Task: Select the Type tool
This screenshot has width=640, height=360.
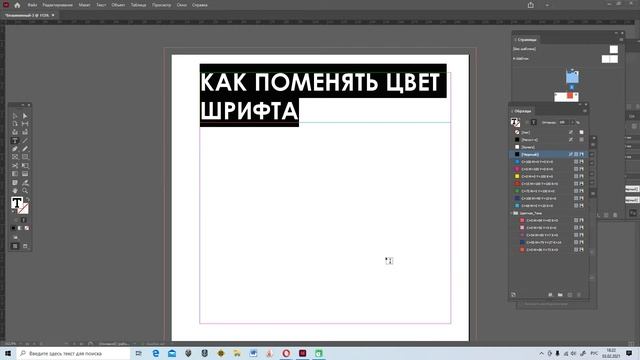Action: (15, 141)
